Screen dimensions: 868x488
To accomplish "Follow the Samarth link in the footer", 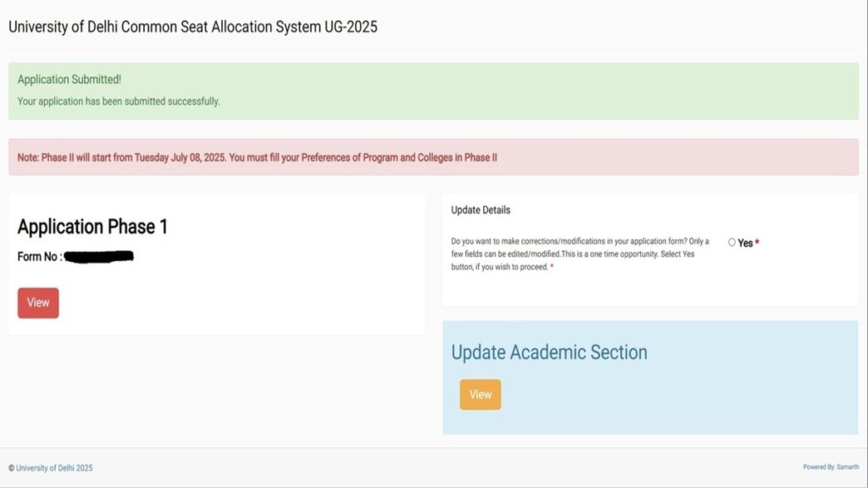I will point(848,467).
